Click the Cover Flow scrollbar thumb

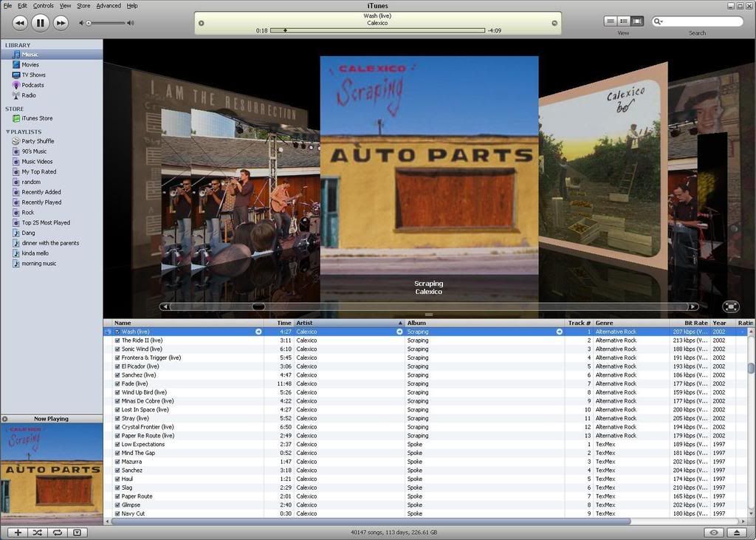click(x=258, y=307)
